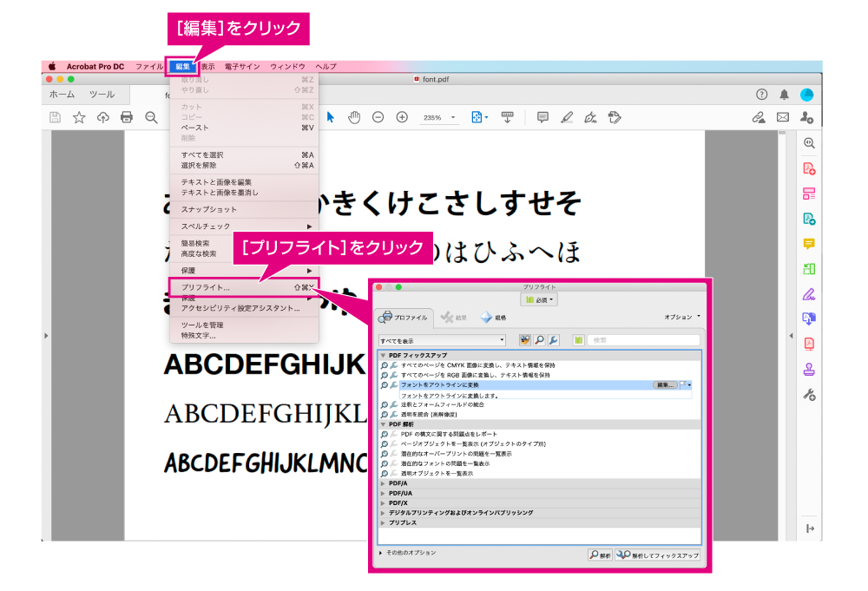This screenshot has width=868, height=591.
Task: Collapse right pane arrow handle
Action: [x=791, y=336]
